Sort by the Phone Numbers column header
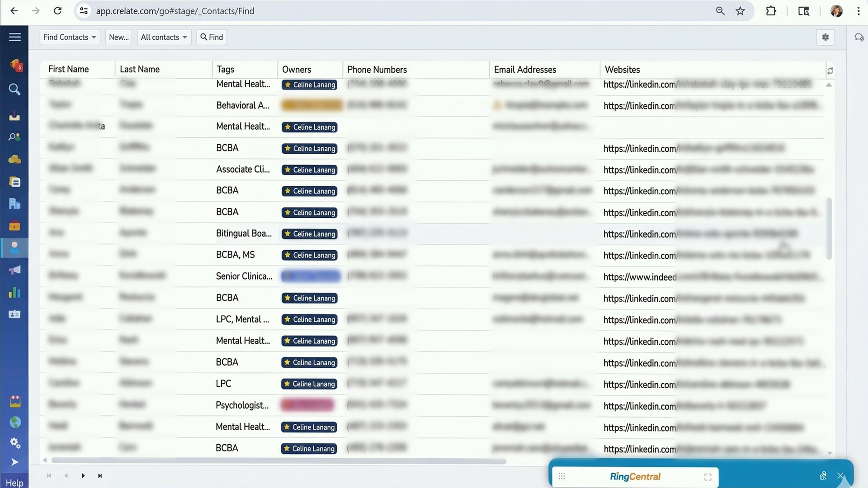The image size is (868, 488). click(x=377, y=70)
